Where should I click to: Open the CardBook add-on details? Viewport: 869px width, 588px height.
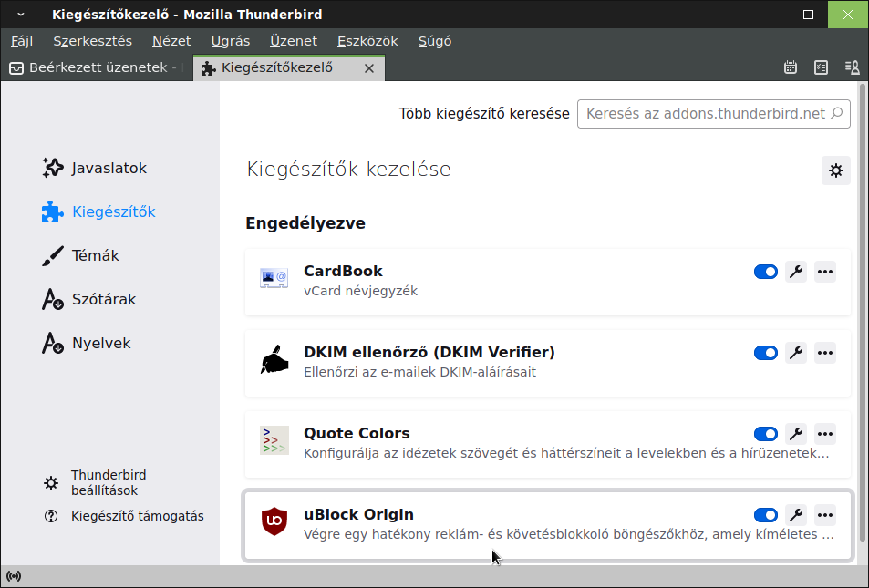(547, 282)
